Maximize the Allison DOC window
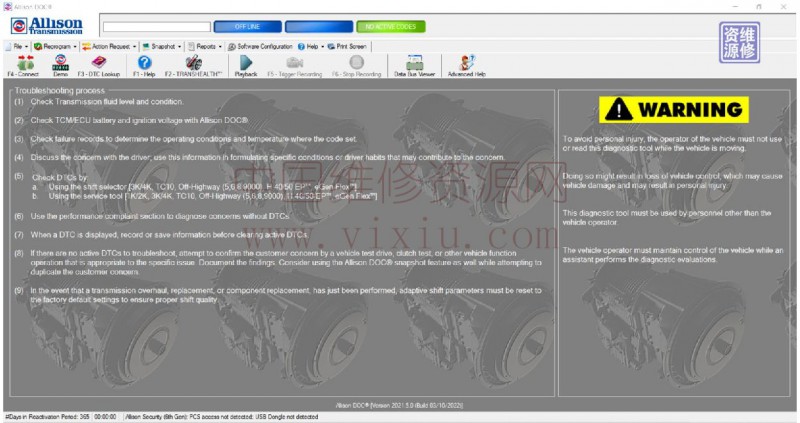Screen dimensions: 800x423 tap(759, 7)
